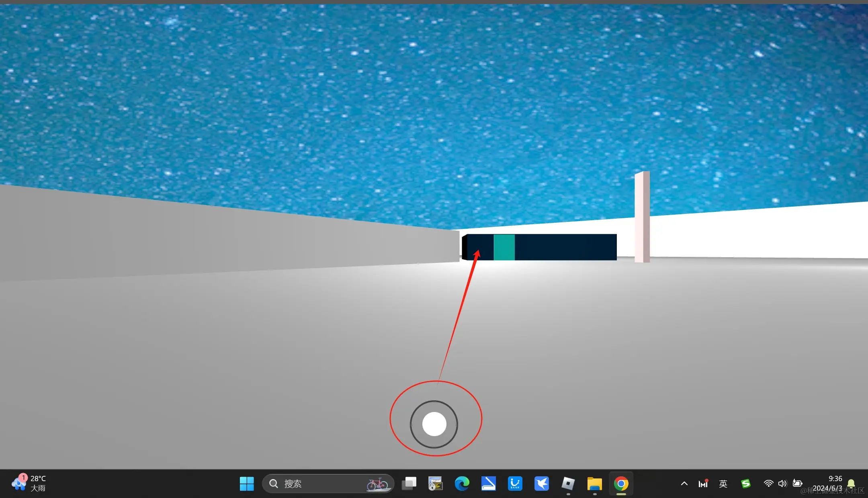Open the Sogou input tray icon

[746, 484]
